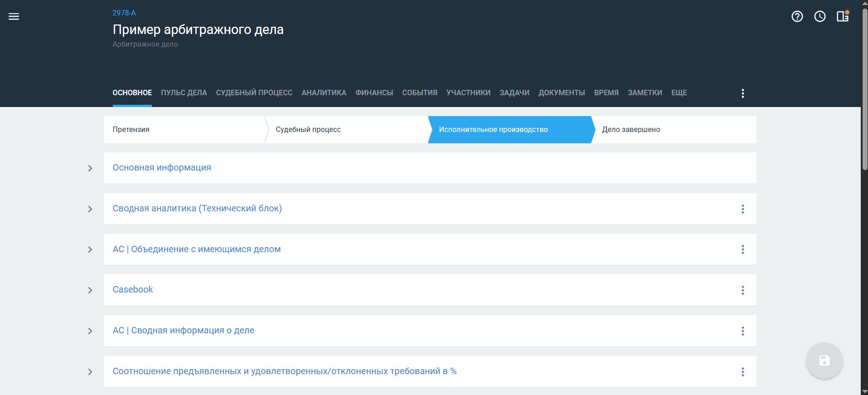Screen dimensions: 868x395
Task: Open the side panel notifications icon
Action: click(843, 16)
